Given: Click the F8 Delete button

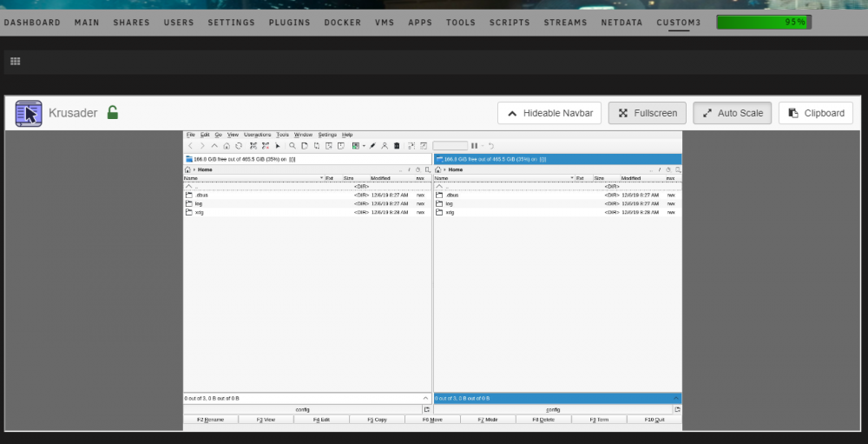Looking at the screenshot, I should pyautogui.click(x=543, y=420).
